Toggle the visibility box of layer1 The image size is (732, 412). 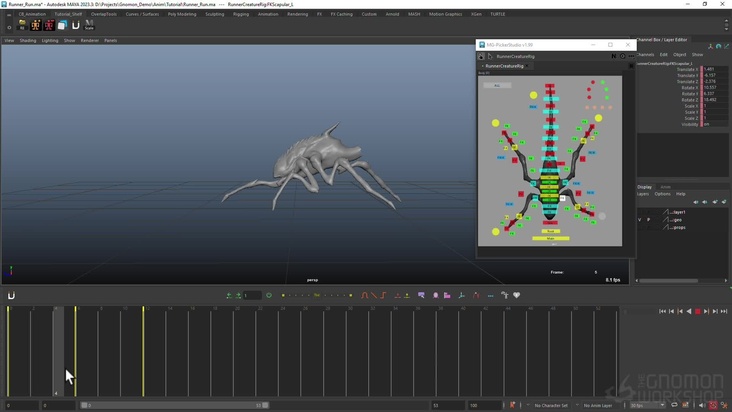click(x=640, y=212)
